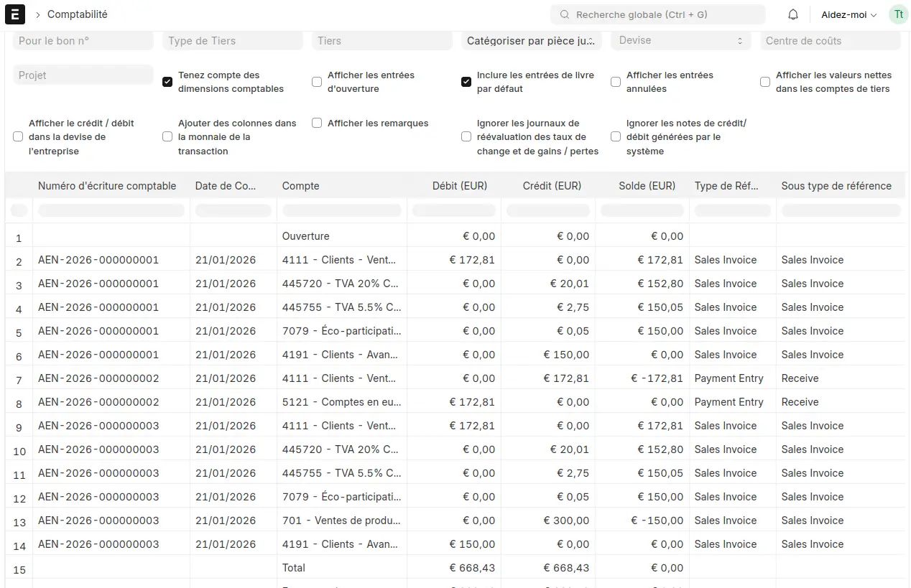Open the Tt user avatar menu
The height and width of the screenshot is (588, 911).
tap(898, 14)
